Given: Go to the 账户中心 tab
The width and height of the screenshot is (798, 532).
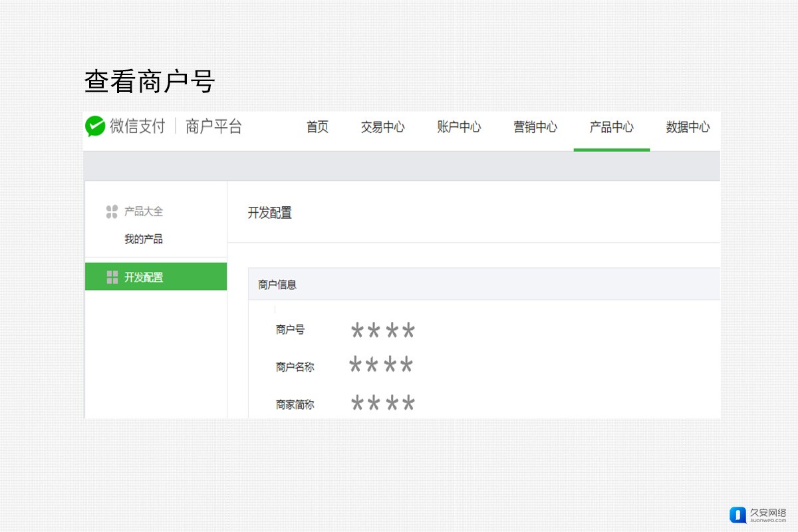Looking at the screenshot, I should (459, 127).
